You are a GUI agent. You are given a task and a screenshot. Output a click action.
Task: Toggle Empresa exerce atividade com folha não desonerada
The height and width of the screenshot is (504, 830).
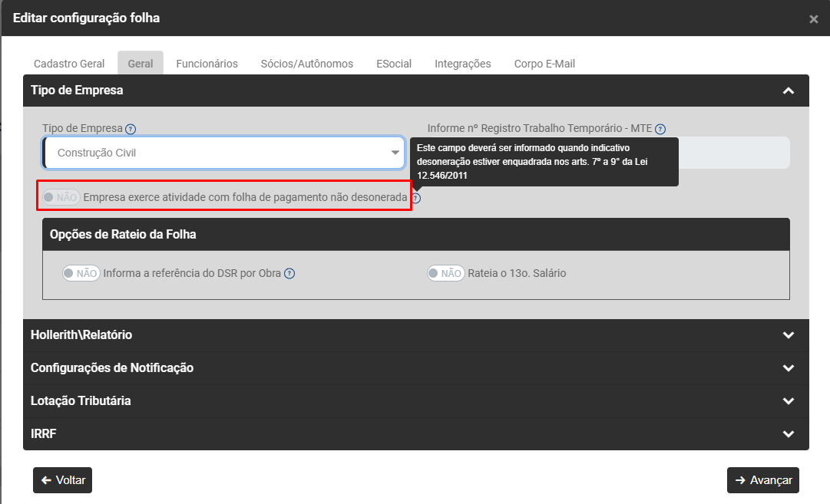coord(61,198)
